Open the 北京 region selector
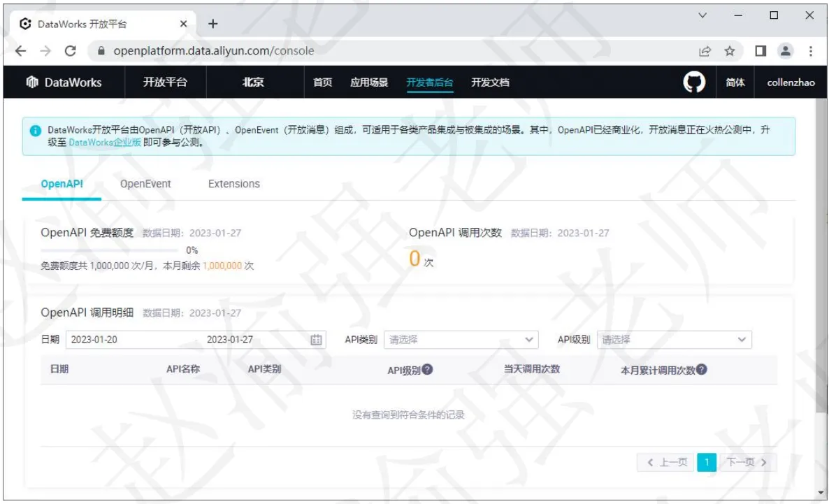 tap(253, 82)
